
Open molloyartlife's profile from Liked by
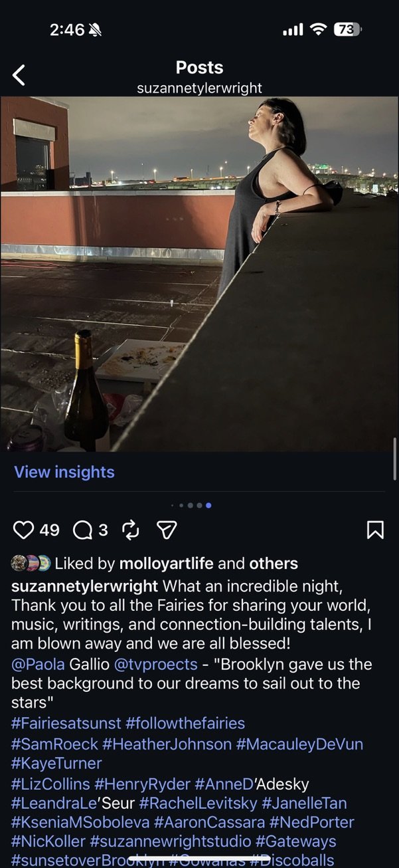click(166, 564)
